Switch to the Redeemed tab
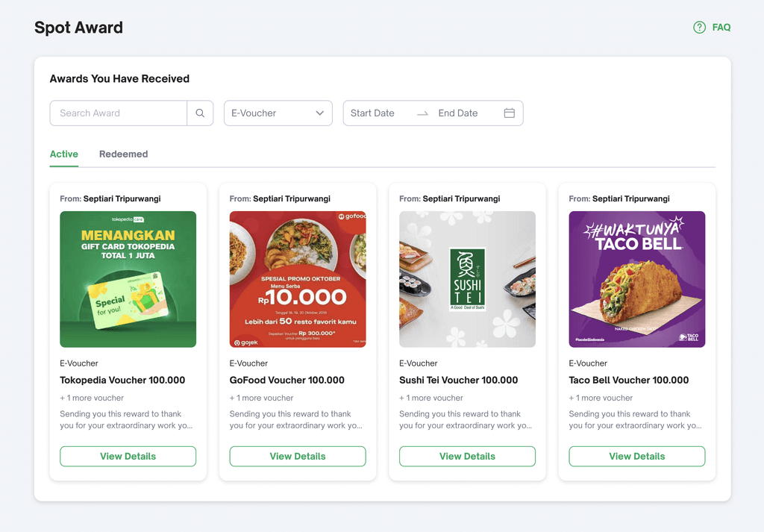 click(x=123, y=154)
